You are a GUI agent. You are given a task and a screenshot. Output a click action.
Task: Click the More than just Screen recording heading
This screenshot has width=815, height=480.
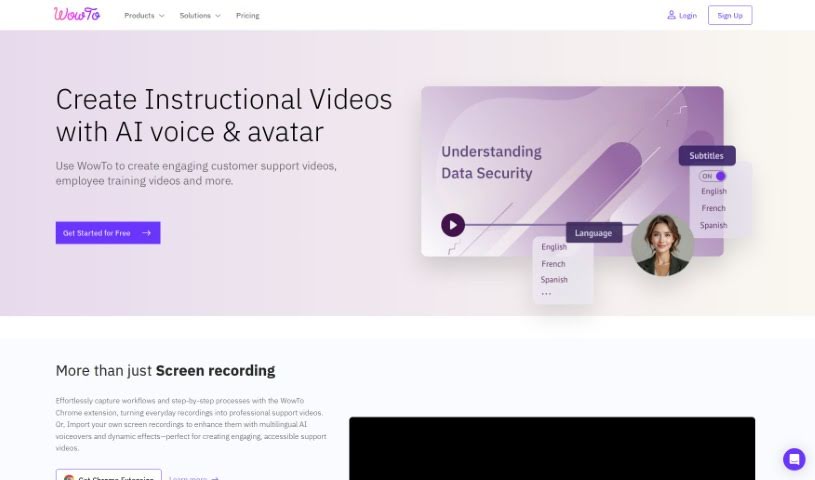point(165,370)
